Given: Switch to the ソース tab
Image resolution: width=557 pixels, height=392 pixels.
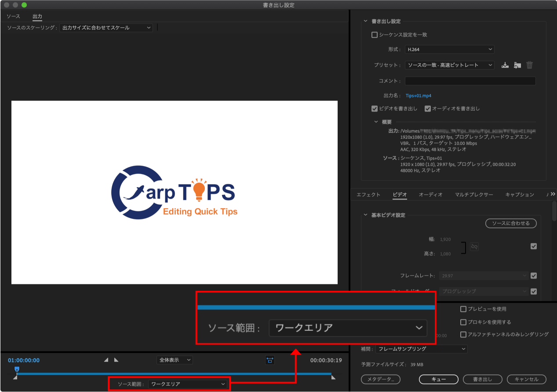Looking at the screenshot, I should pos(13,16).
